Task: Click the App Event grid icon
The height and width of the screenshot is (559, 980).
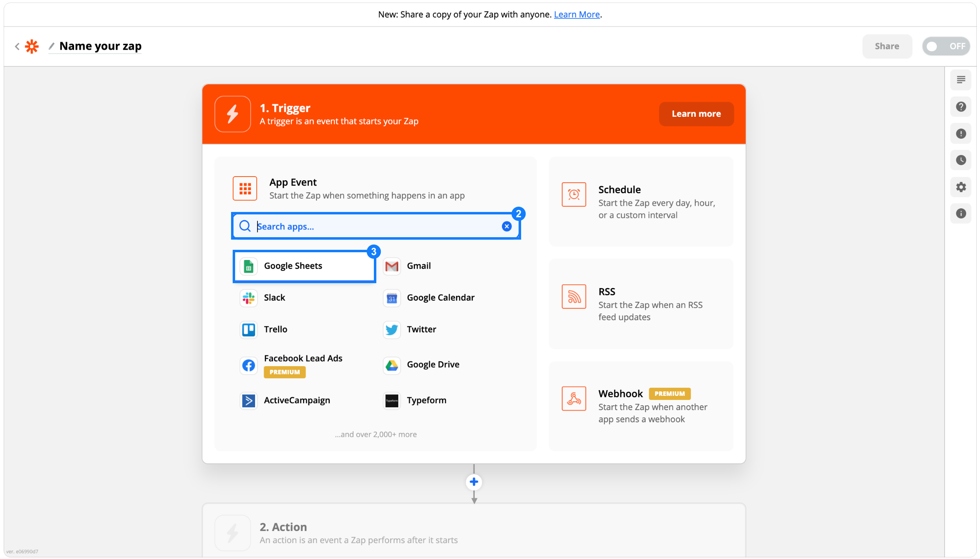Action: [x=245, y=188]
